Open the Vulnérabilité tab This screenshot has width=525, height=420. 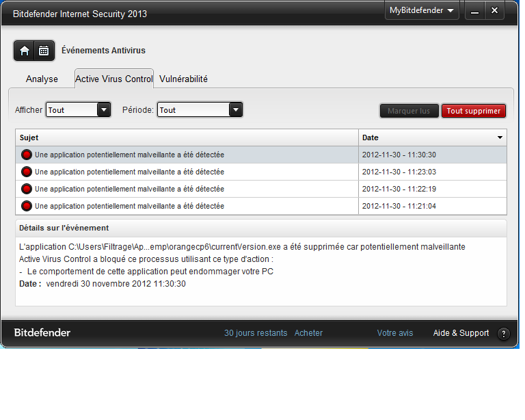[x=183, y=79]
